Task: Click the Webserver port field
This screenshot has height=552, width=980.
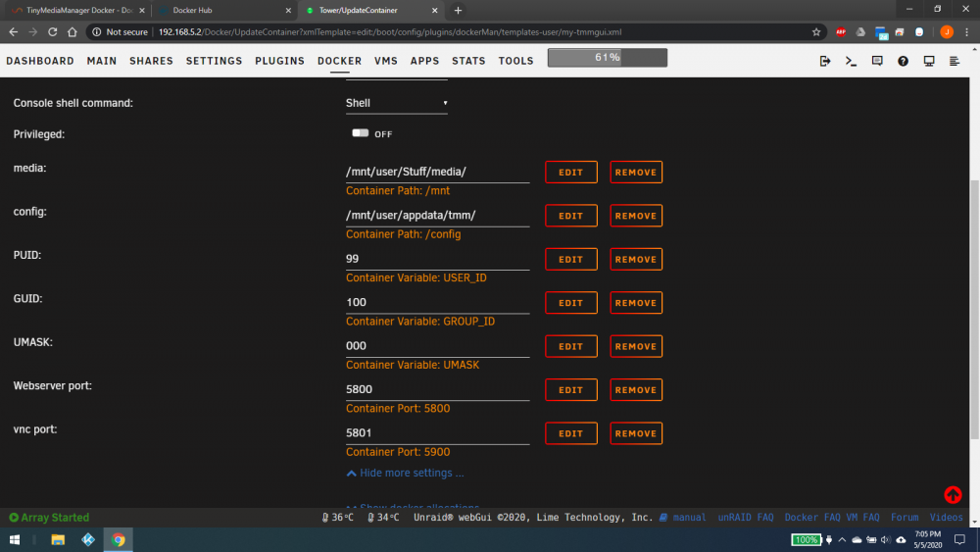Action: (x=437, y=389)
